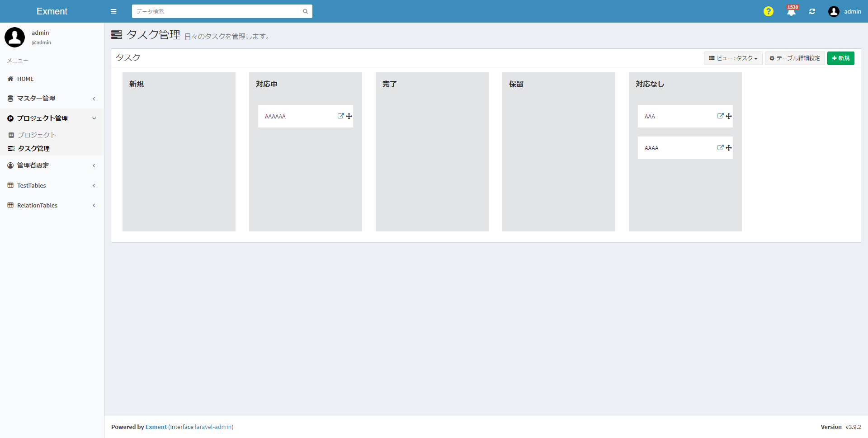Click the タスク管理 page title icon

[117, 35]
